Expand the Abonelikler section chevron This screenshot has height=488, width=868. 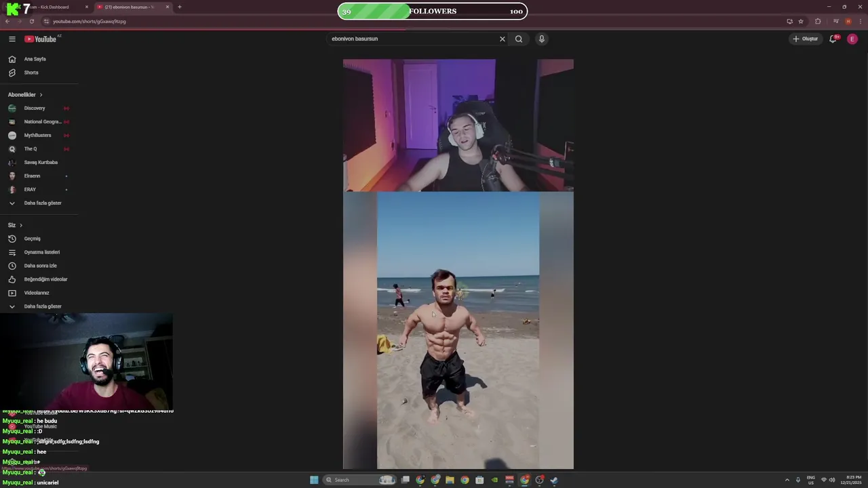[x=41, y=95]
